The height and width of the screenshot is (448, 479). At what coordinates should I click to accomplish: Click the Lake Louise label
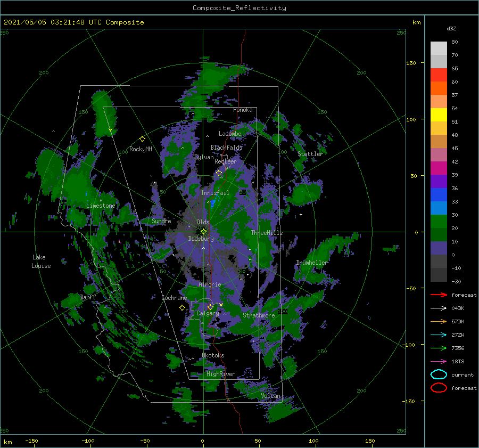coord(41,262)
